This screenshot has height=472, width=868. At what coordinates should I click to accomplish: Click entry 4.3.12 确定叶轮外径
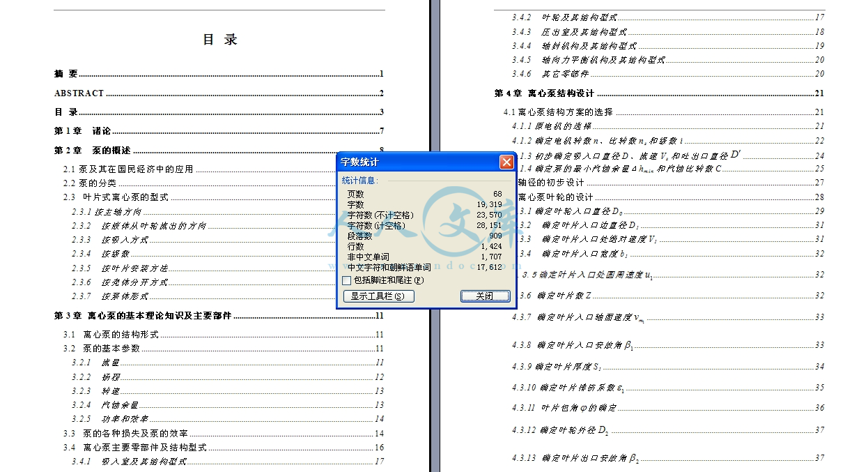pos(668,430)
